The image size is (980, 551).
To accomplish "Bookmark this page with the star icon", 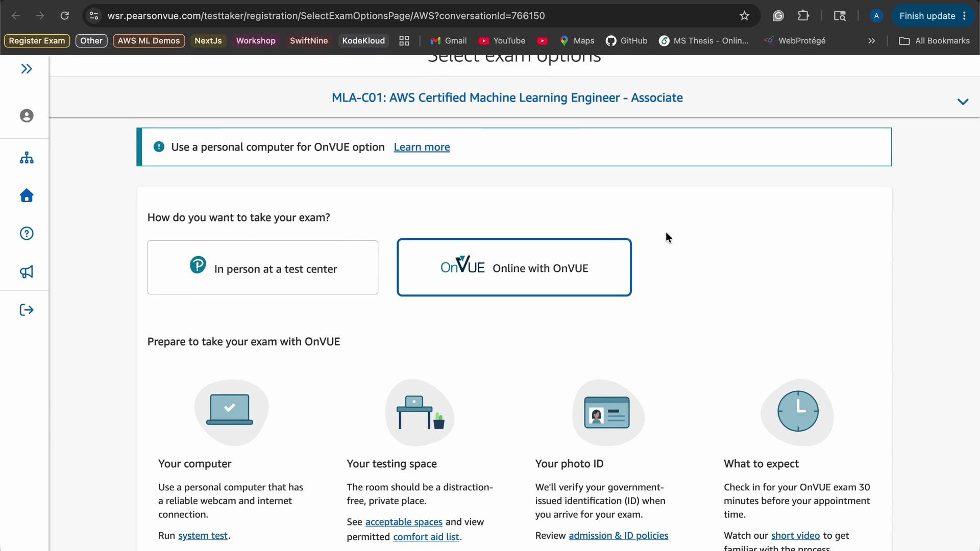I will pos(744,16).
